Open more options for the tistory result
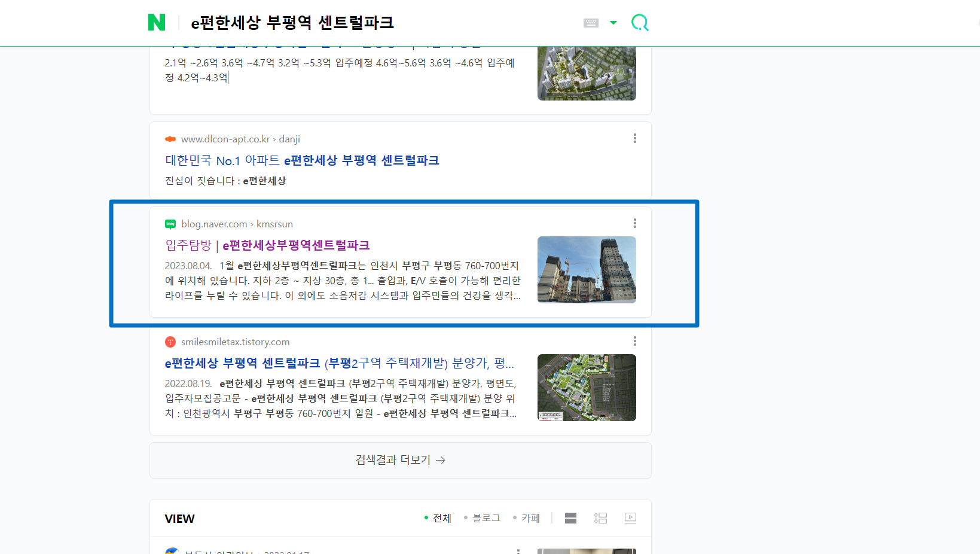 point(634,341)
